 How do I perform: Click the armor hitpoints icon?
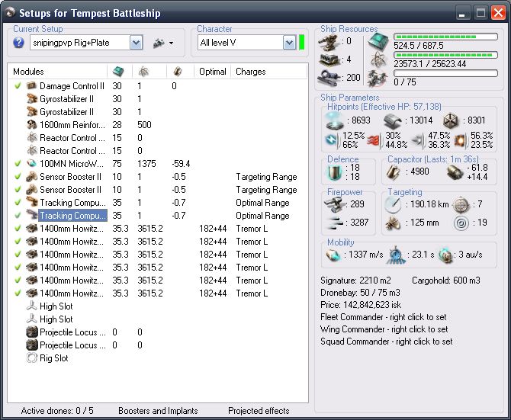[x=391, y=120]
